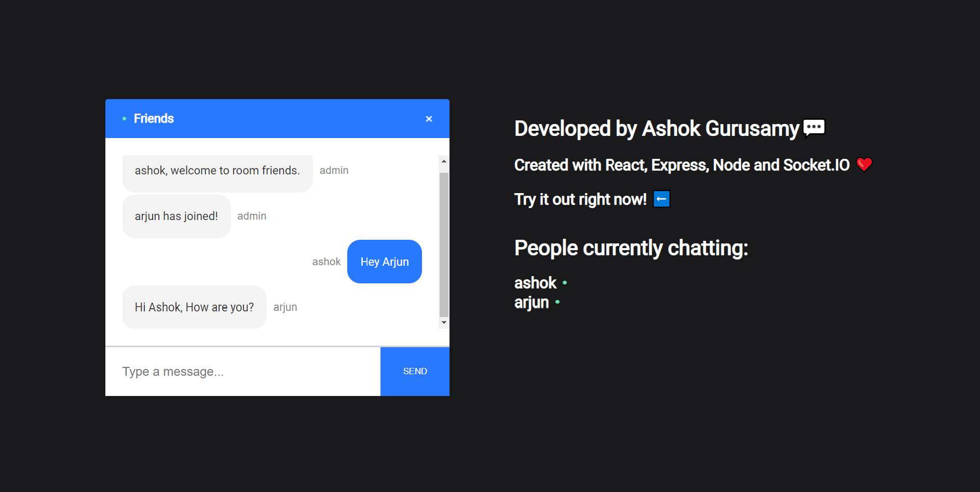This screenshot has width=980, height=492.
Task: Click the green online dot beside Friends
Action: coord(124,119)
